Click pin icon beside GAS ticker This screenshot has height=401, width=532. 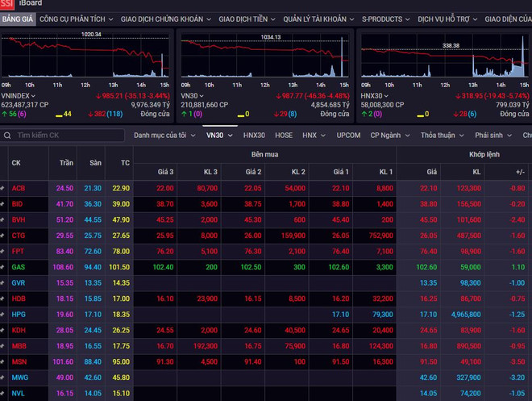(3, 266)
